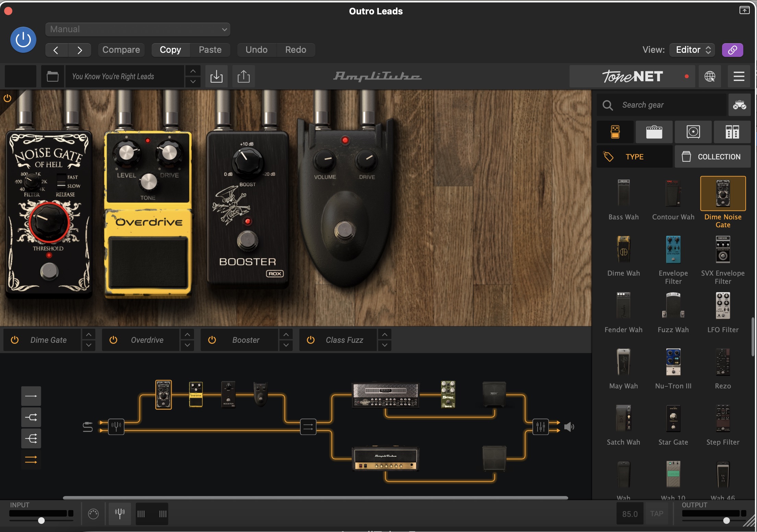
Task: Select the Envelope Filter pedal
Action: click(673, 259)
